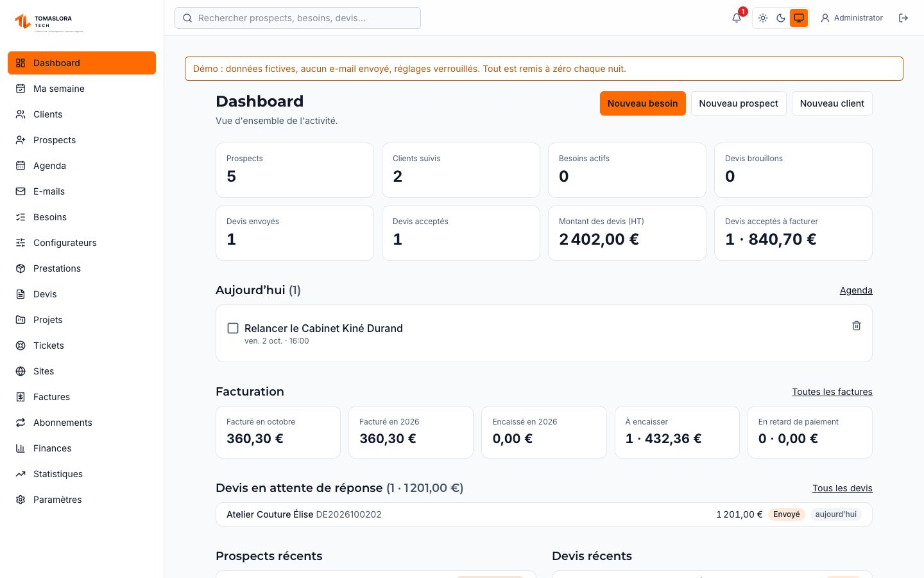
Task: Click the Agenda sidebar calendar icon
Action: point(21,166)
